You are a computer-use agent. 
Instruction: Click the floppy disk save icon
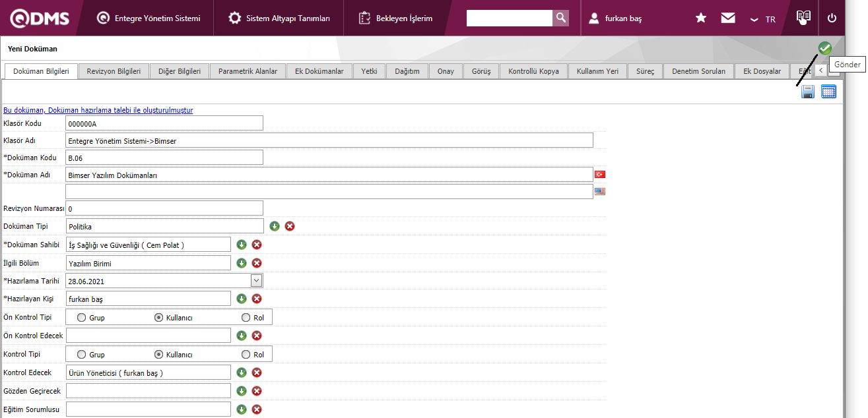tap(807, 92)
